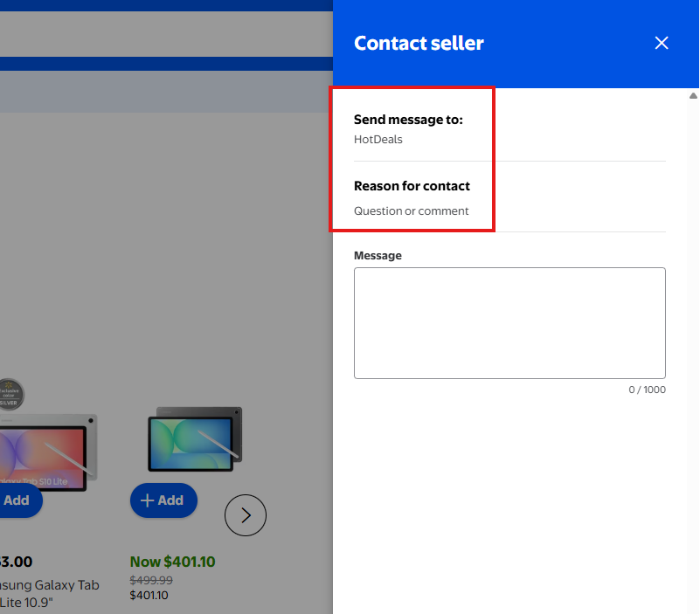
Task: Click the 'Reason for contact' label
Action: coord(412,186)
